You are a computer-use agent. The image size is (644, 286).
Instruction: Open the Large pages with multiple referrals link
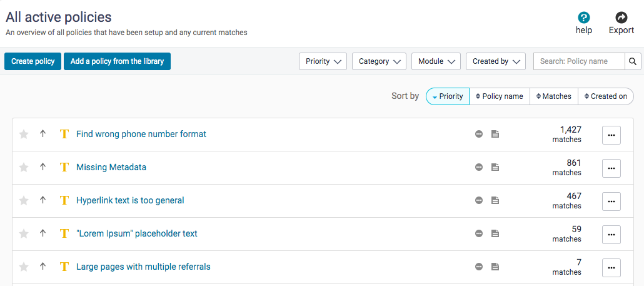143,267
